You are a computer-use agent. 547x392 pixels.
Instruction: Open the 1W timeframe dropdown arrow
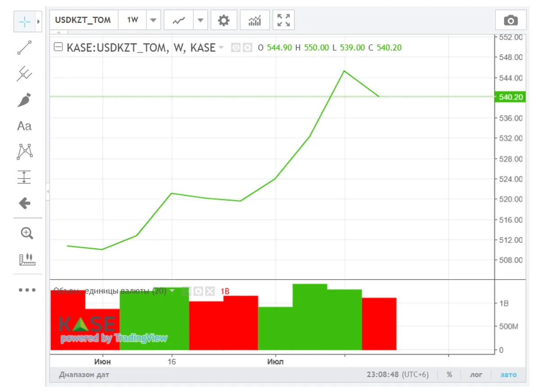[x=153, y=20]
